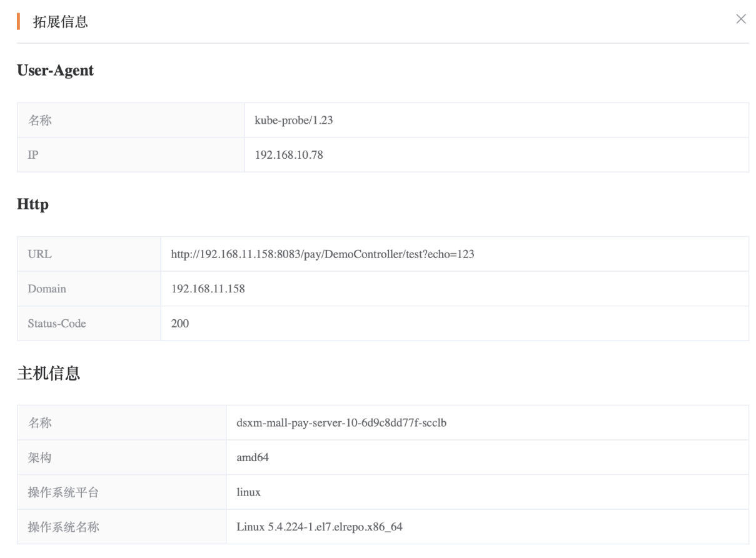
Task: Click the Http section heading
Action: tap(33, 204)
